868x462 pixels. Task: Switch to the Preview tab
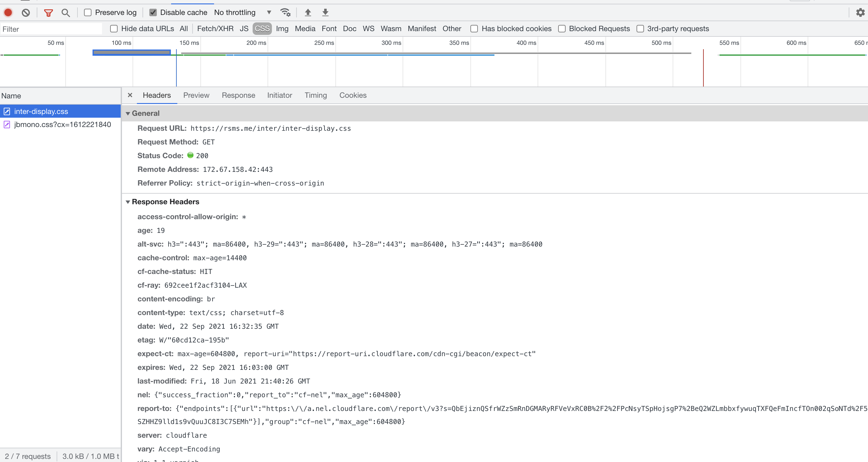tap(196, 96)
